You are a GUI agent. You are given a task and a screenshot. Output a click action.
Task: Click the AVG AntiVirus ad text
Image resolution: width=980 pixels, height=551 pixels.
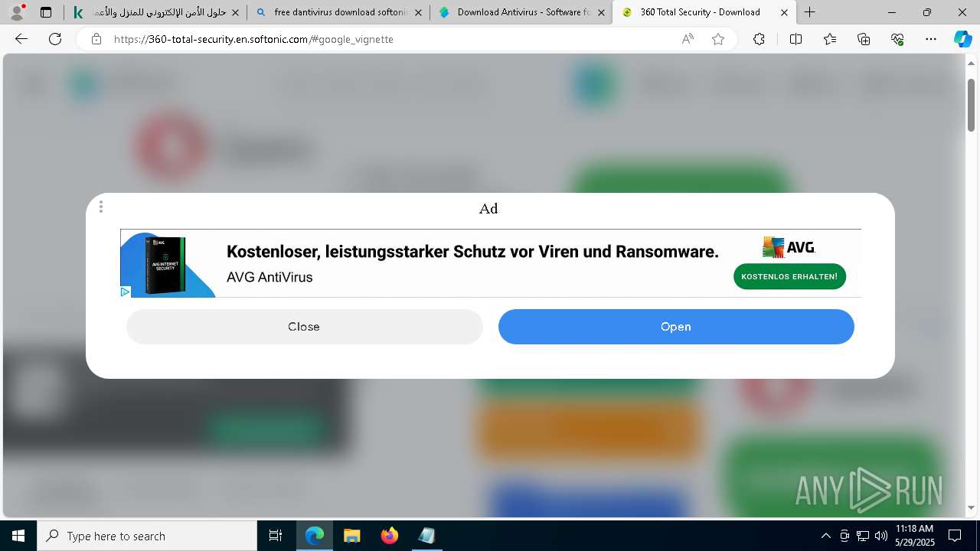pyautogui.click(x=269, y=277)
